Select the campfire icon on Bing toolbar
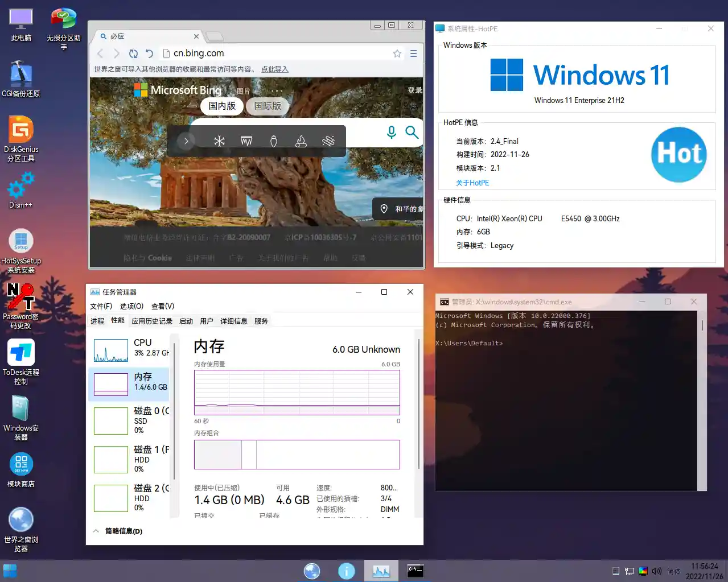 (301, 141)
